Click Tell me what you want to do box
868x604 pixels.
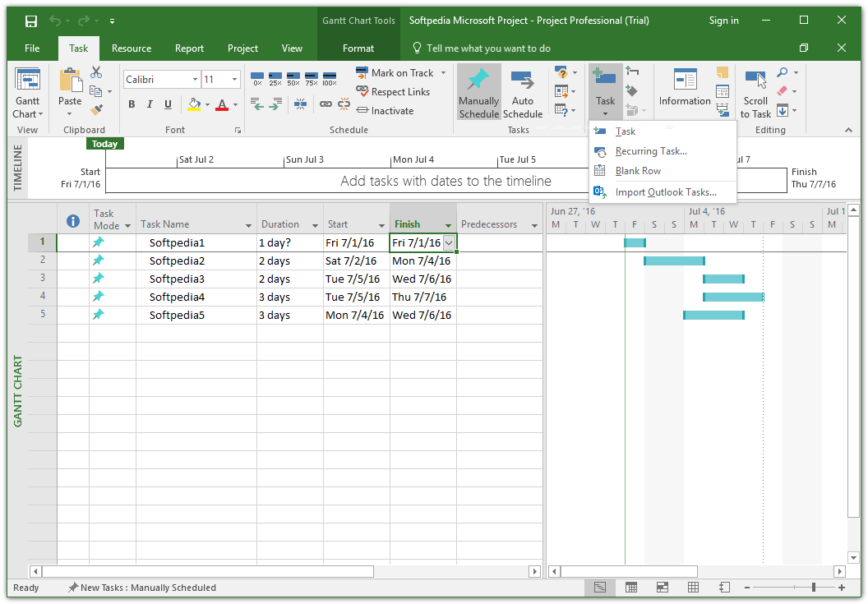(482, 48)
